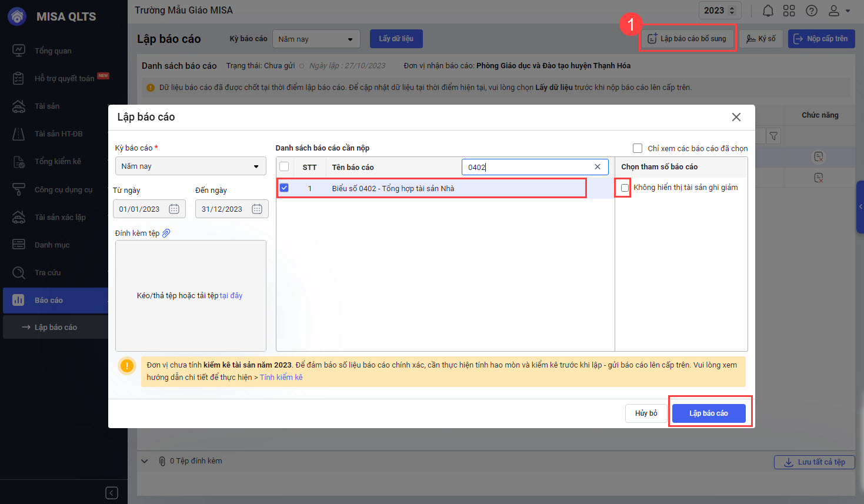
Task: Click Nộp cấp trên button
Action: (821, 39)
